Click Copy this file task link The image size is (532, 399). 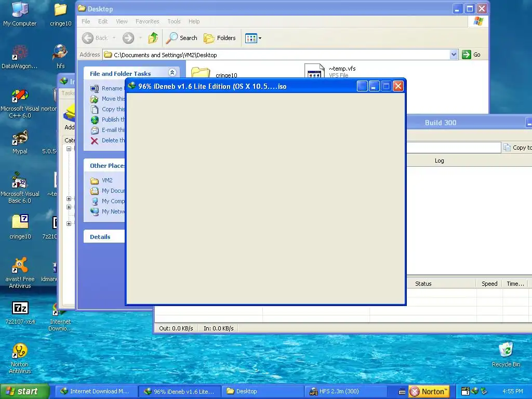pos(108,109)
